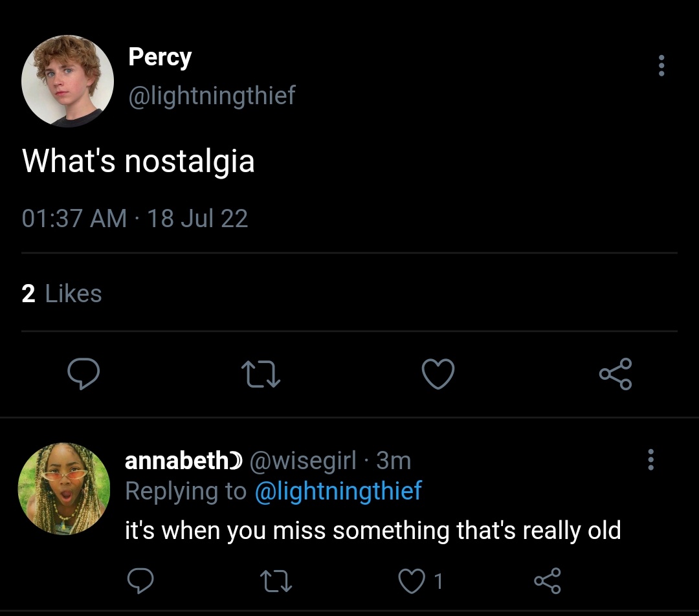This screenshot has height=616, width=699.
Task: Retweet the "What's nostalgia" tweet
Action: [260, 374]
